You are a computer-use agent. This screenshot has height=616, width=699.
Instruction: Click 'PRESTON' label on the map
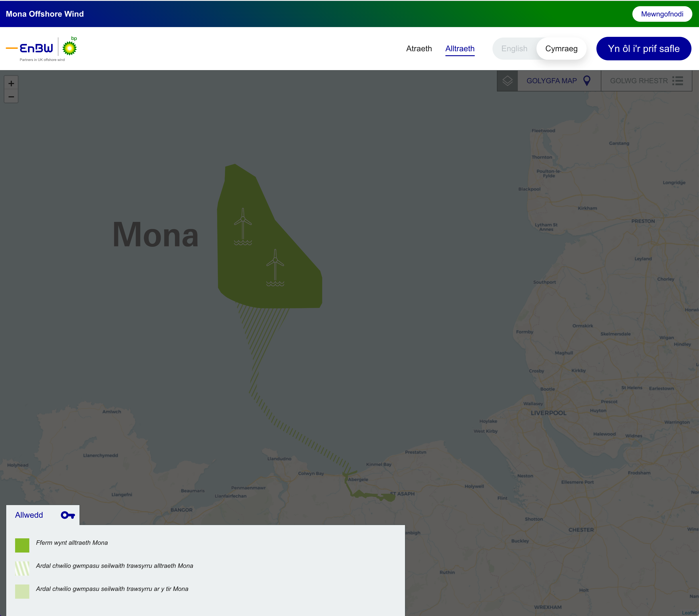pos(643,221)
